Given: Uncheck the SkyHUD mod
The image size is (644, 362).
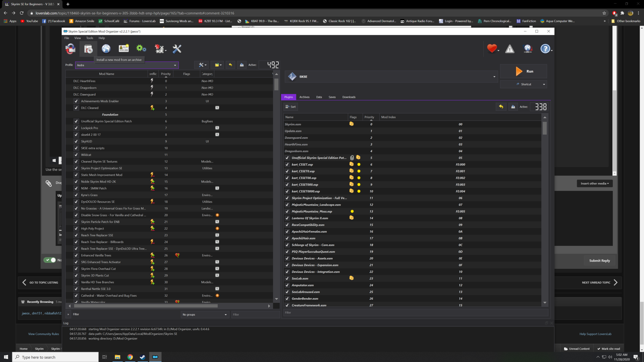Looking at the screenshot, I should (76, 141).
